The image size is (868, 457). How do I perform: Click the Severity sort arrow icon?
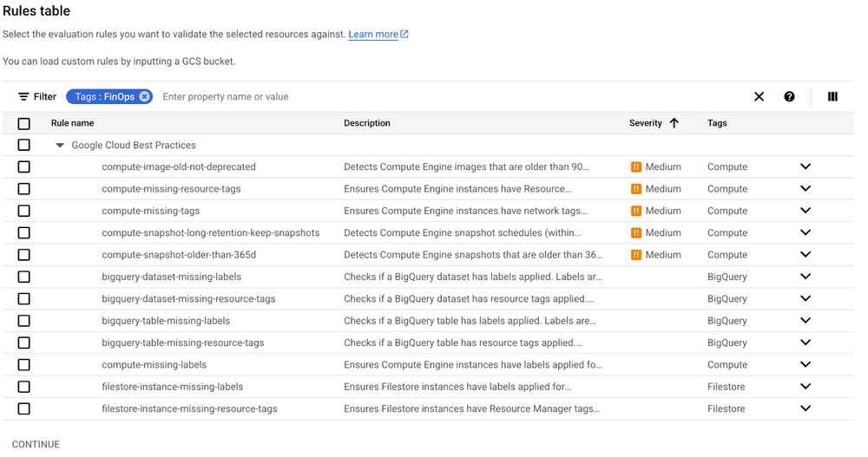[x=674, y=123]
